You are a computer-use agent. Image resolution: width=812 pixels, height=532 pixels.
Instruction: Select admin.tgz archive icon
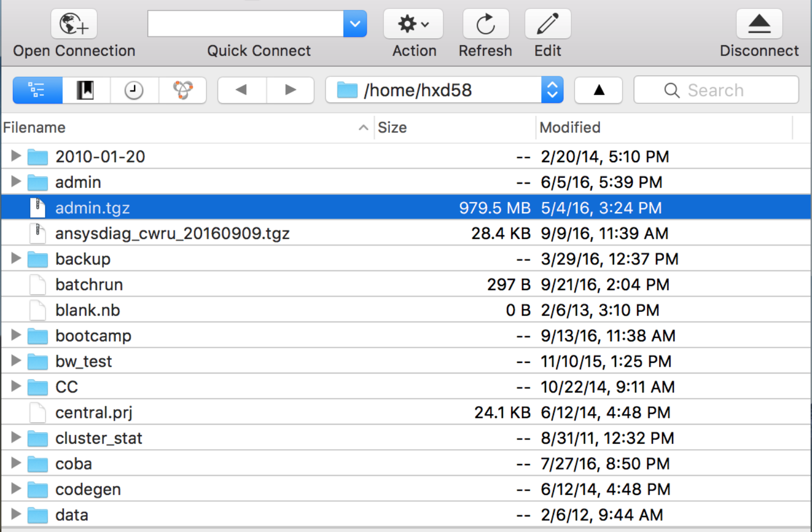(x=38, y=208)
